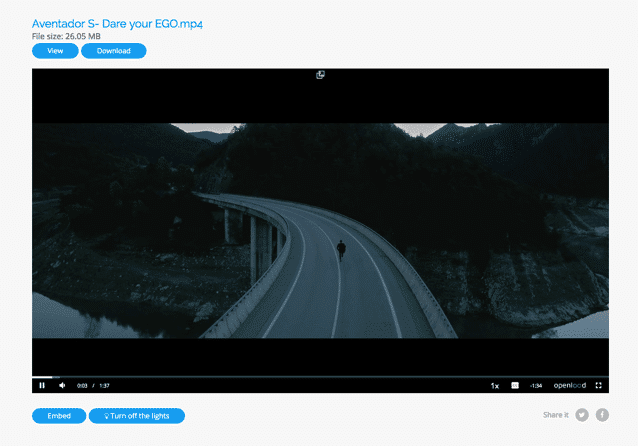The image size is (638, 446).
Task: Click the View button
Action: click(55, 51)
